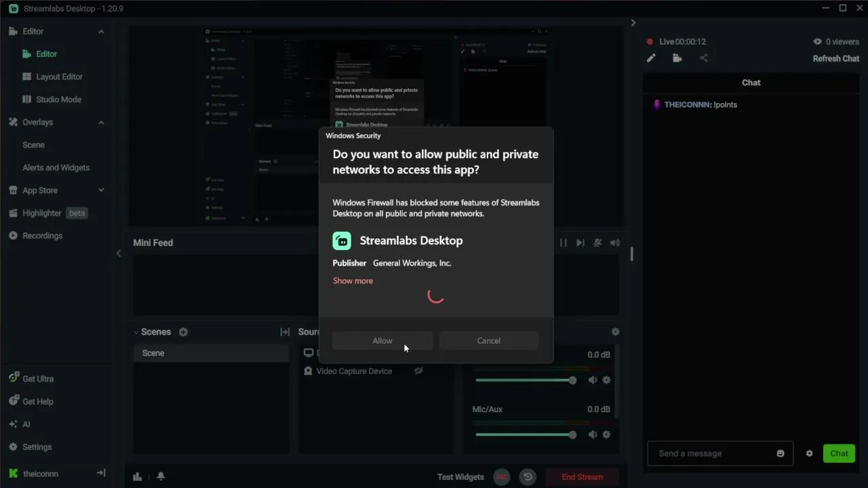This screenshot has width=868, height=488.
Task: Select the Scene item in Scenes list
Action: tap(211, 353)
